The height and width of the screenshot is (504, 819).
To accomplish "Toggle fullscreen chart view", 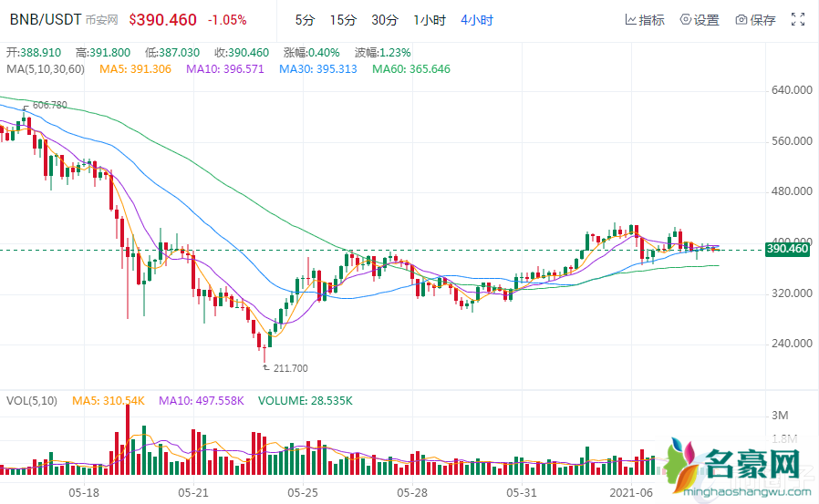I will (x=798, y=19).
